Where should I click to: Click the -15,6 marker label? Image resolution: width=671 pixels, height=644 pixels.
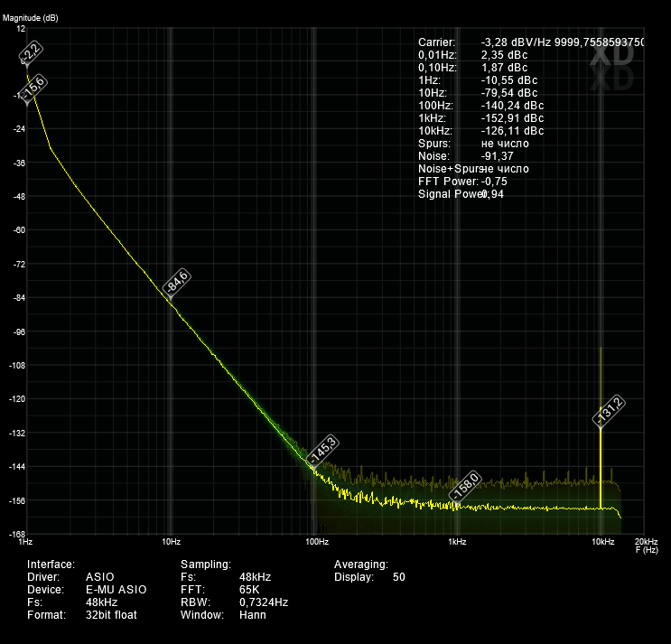click(33, 88)
